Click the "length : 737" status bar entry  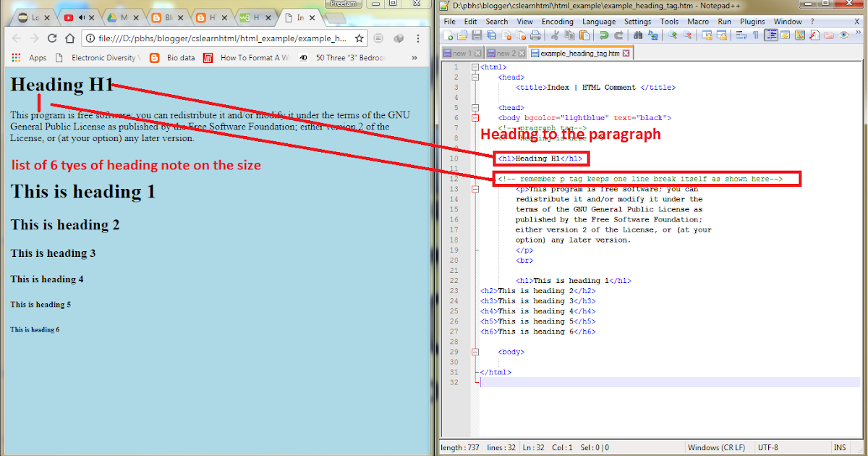459,448
